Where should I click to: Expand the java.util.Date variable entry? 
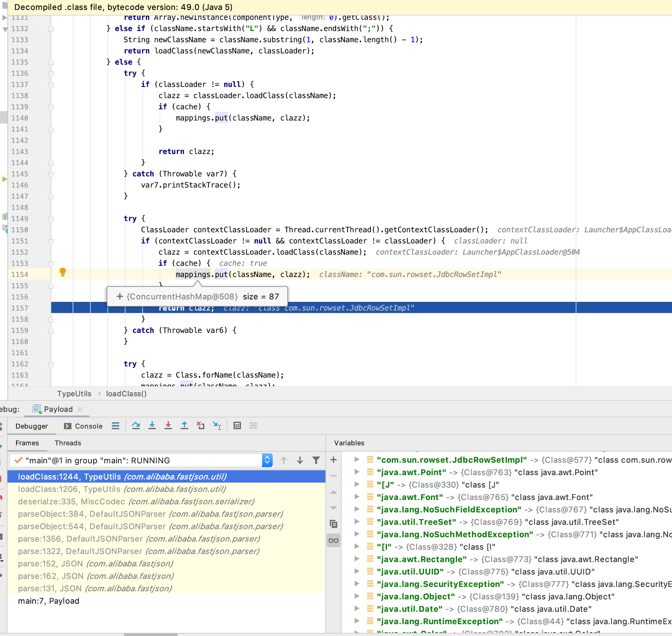[x=357, y=609]
